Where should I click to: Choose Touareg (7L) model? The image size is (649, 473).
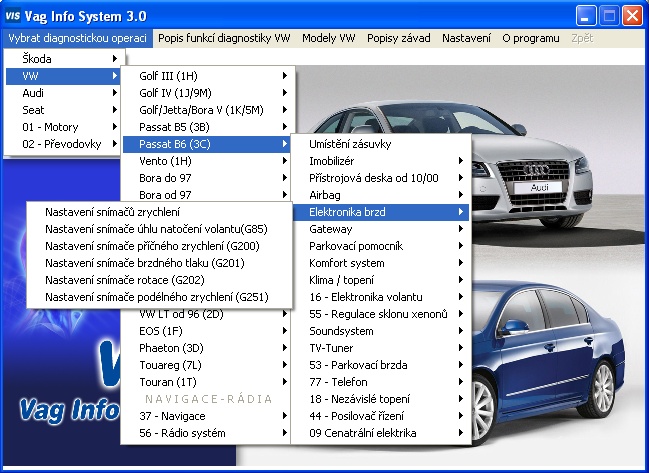(208, 365)
